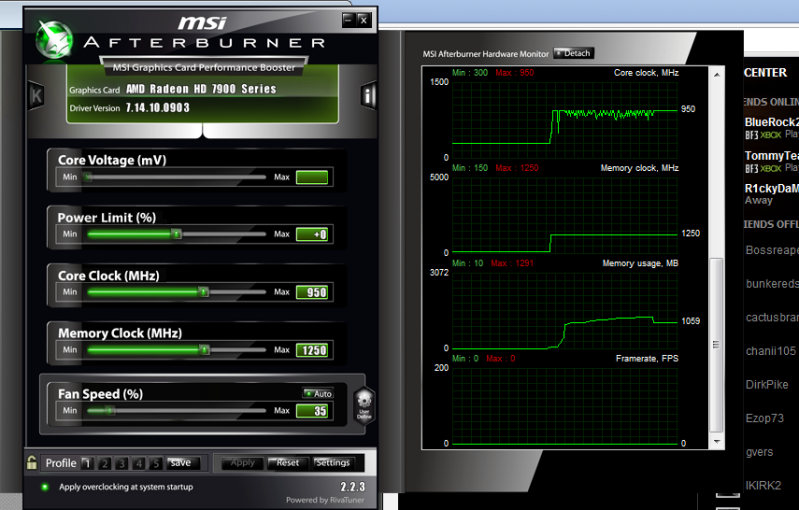Click the Power Limit +0 value field

click(312, 234)
